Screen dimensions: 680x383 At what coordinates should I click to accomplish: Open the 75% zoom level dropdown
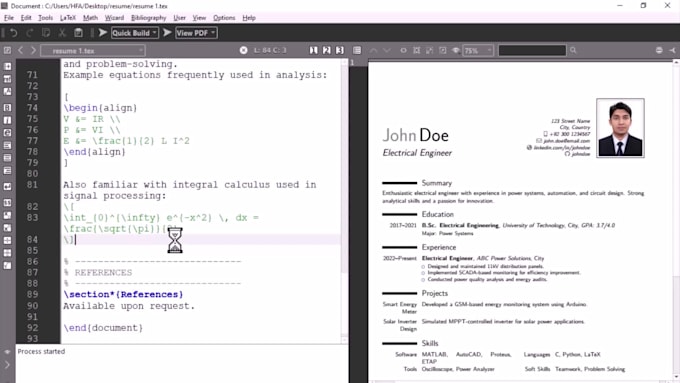[x=478, y=51]
